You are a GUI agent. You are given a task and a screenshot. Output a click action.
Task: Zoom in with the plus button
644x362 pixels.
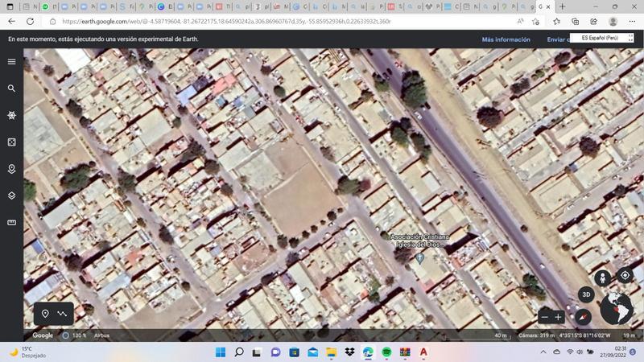(x=558, y=317)
